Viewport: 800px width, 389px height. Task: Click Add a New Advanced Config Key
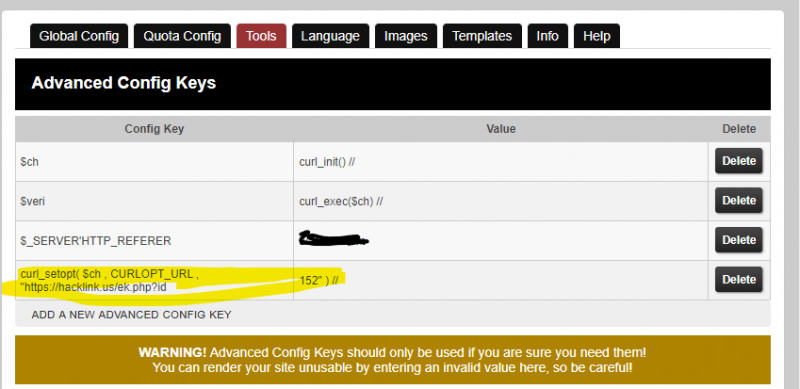point(131,314)
